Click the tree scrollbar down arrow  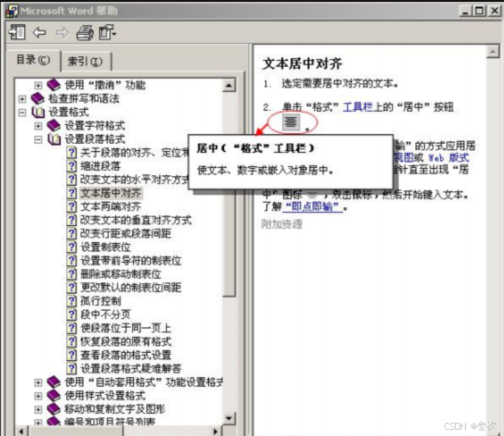pos(229,418)
